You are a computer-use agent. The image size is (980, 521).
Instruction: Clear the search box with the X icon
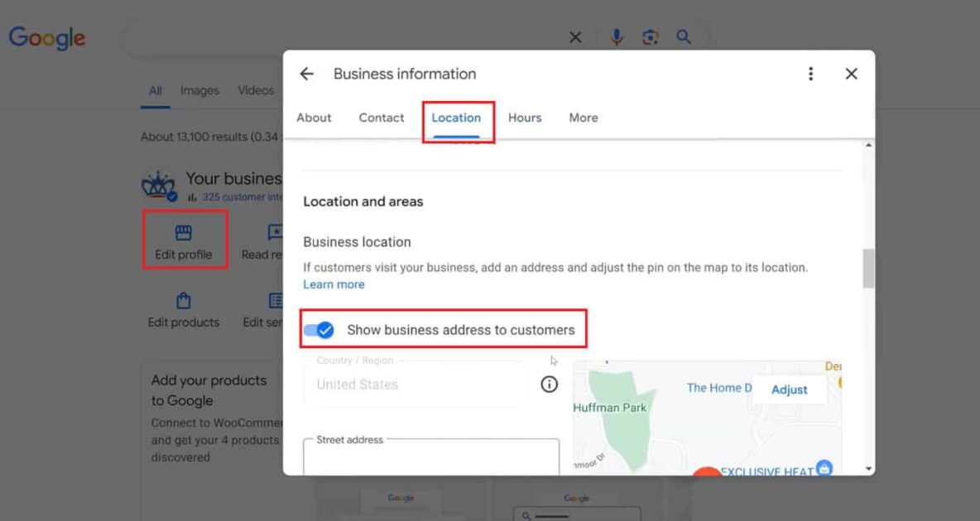[x=575, y=37]
